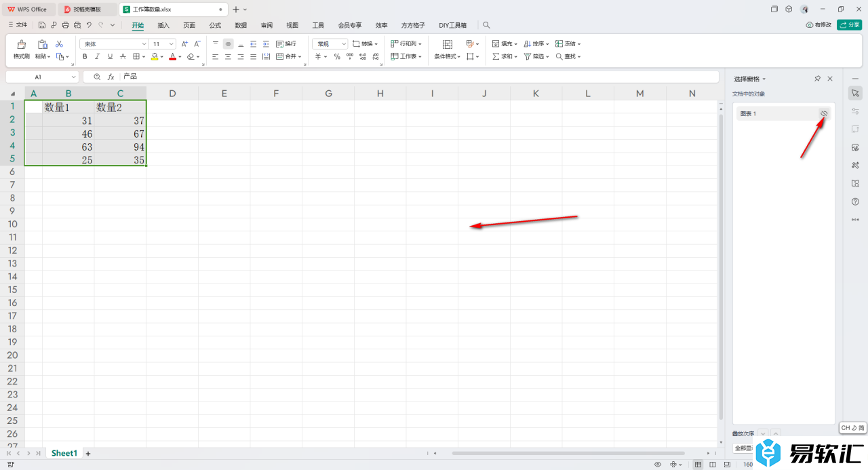Open the Worksheet (工作表) dropdown
This screenshot has width=868, height=470.
[406, 56]
